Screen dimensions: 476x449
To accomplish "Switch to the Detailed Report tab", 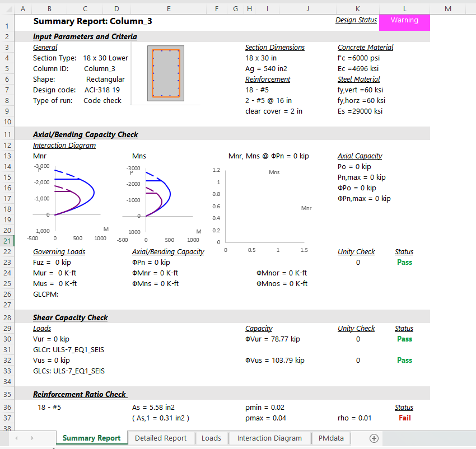I will click(161, 438).
